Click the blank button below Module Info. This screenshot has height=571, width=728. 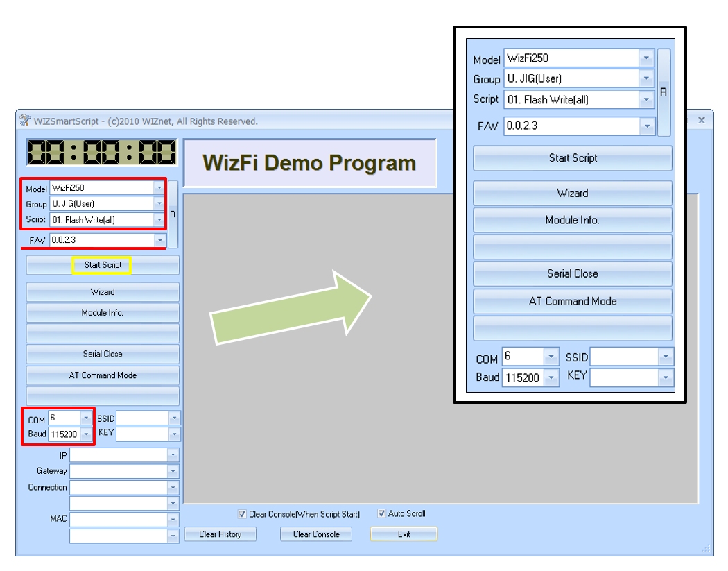103,333
